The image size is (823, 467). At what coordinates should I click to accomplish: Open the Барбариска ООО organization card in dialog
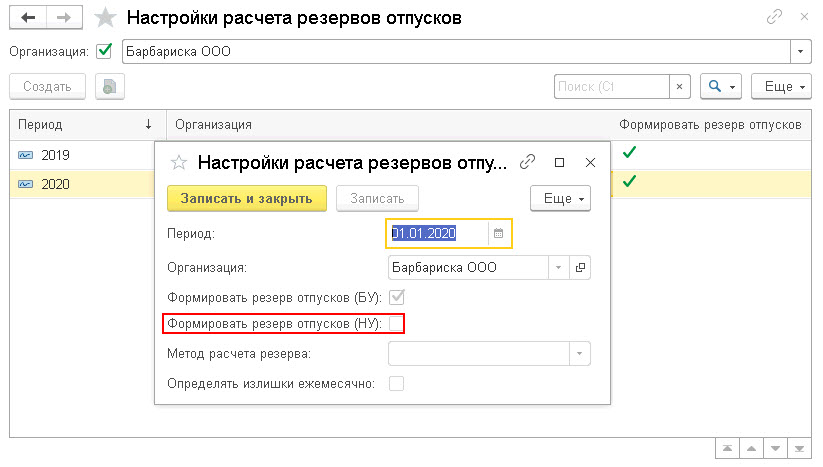(580, 268)
